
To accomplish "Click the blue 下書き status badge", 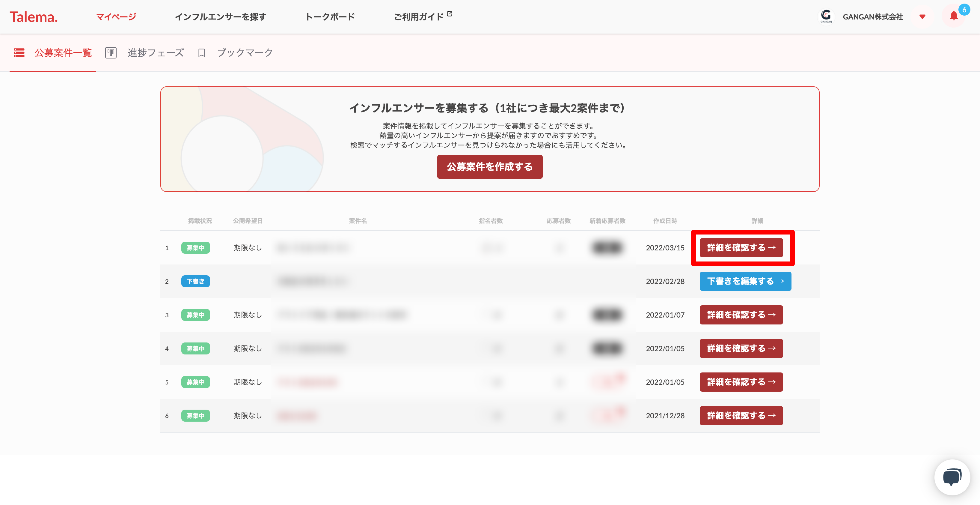I will click(x=195, y=281).
